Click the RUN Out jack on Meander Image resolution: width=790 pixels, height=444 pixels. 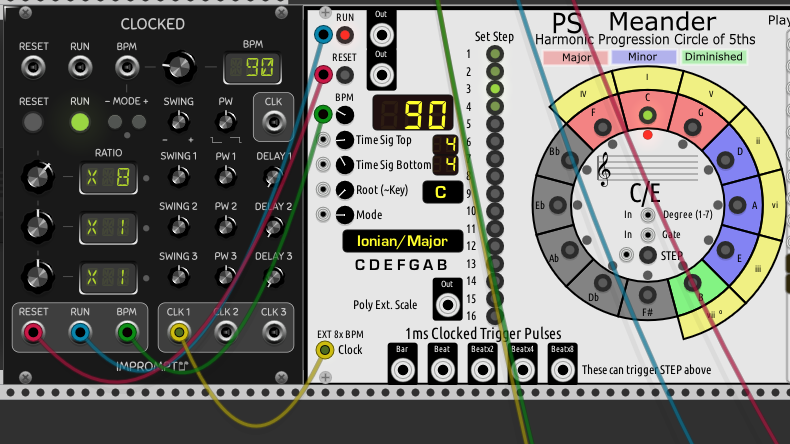point(381,35)
